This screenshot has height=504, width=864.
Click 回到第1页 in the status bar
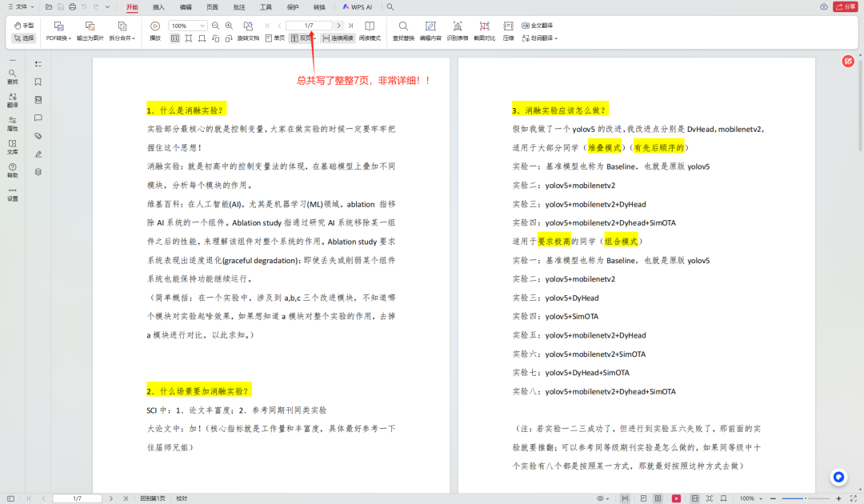click(153, 498)
